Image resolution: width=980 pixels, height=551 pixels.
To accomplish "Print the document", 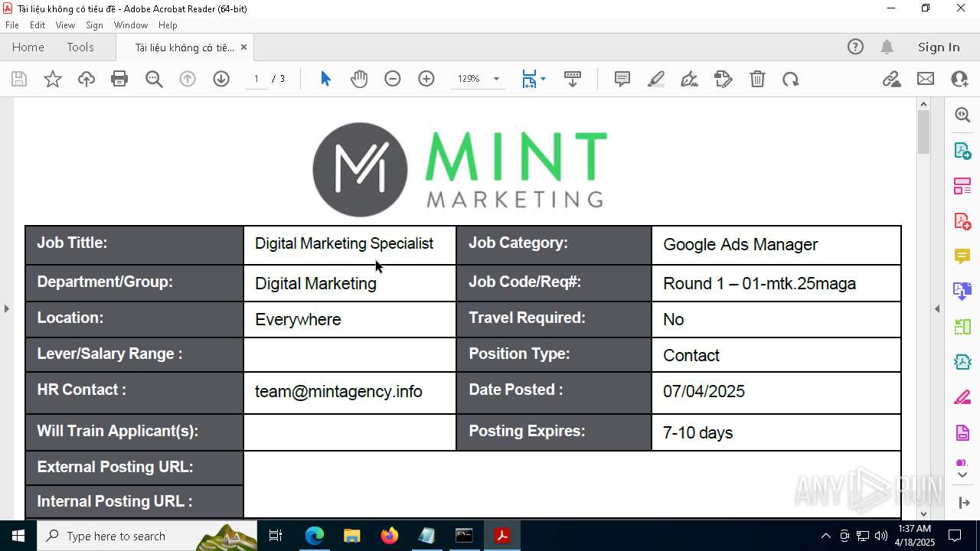I will (119, 79).
